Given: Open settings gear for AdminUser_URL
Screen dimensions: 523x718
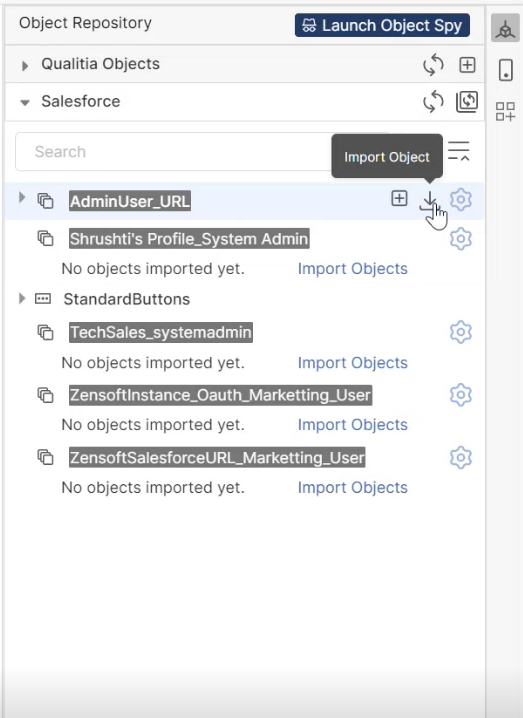Looking at the screenshot, I should tap(461, 200).
